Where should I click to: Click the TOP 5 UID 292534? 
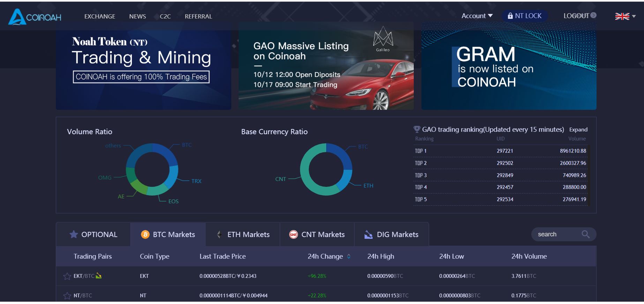pos(505,199)
